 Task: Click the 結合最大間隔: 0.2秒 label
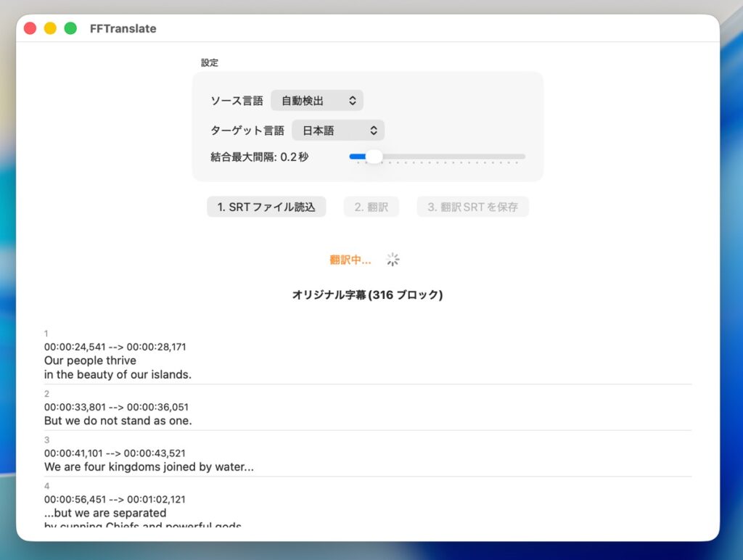point(259,157)
